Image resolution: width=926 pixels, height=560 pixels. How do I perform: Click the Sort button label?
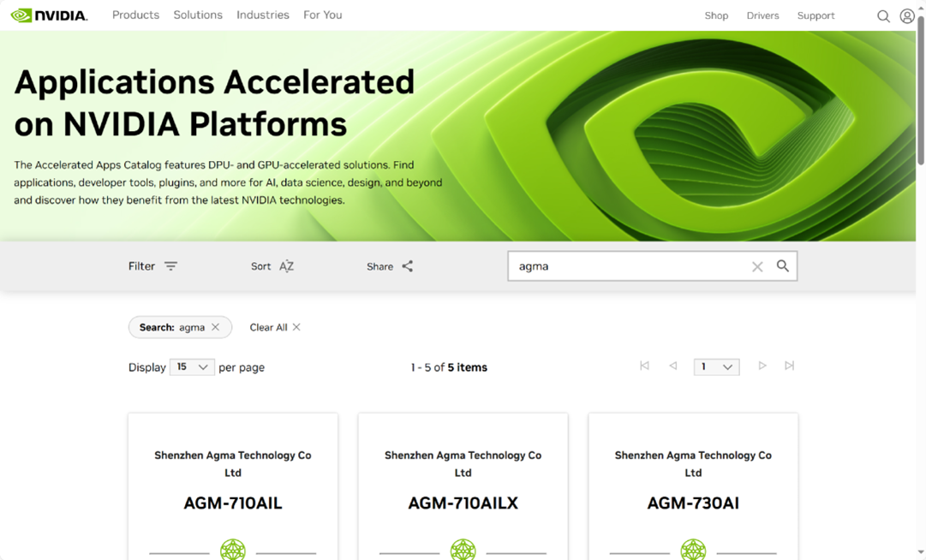(260, 266)
